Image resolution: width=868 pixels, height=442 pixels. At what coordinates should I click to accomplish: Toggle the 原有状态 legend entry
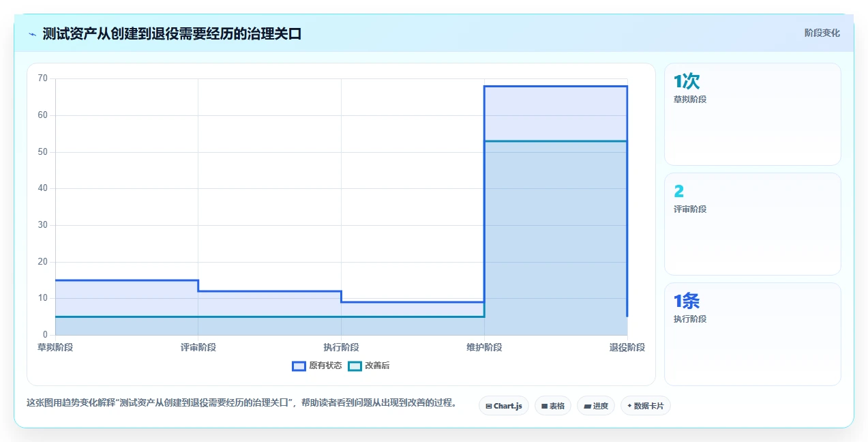click(x=317, y=366)
